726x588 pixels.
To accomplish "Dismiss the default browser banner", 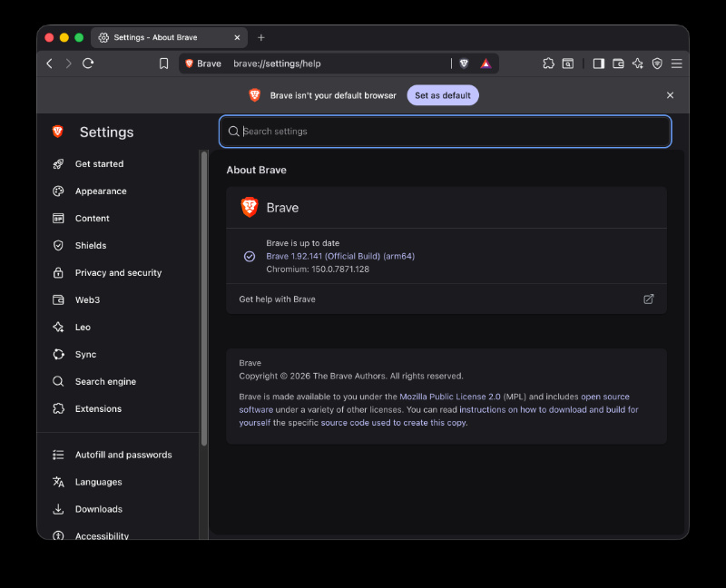I will [670, 95].
